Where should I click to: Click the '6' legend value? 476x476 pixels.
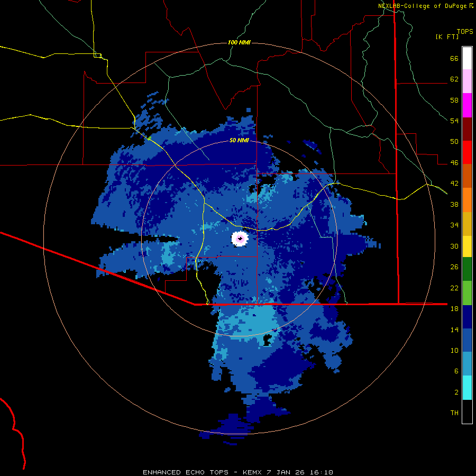[456, 371]
